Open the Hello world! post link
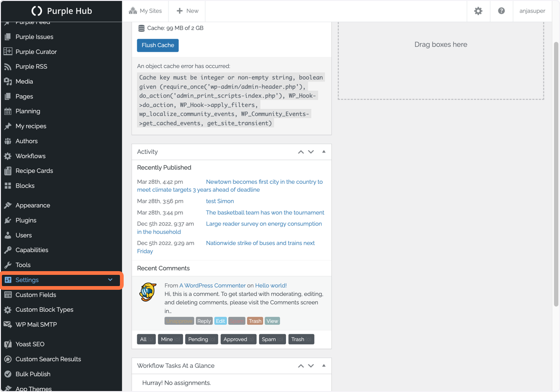560x392 pixels. 271,286
